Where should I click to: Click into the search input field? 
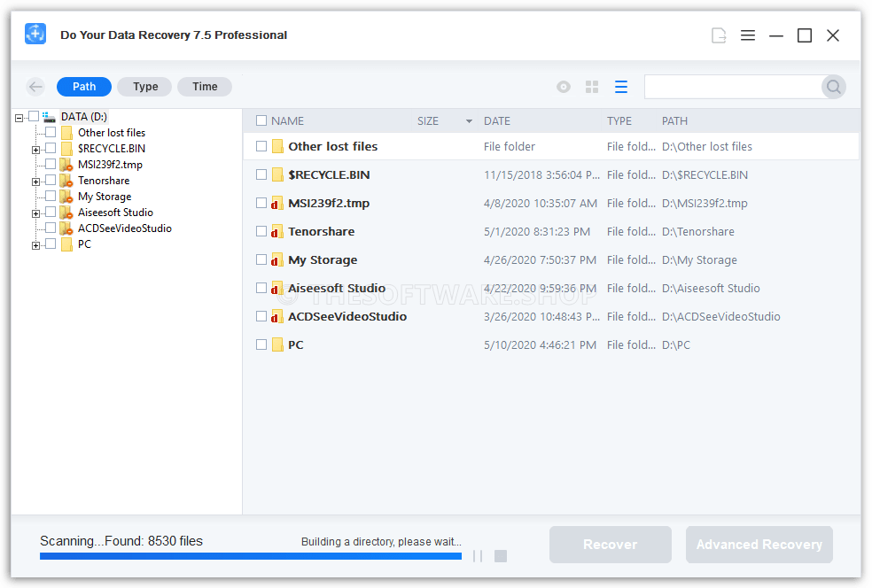(x=733, y=87)
